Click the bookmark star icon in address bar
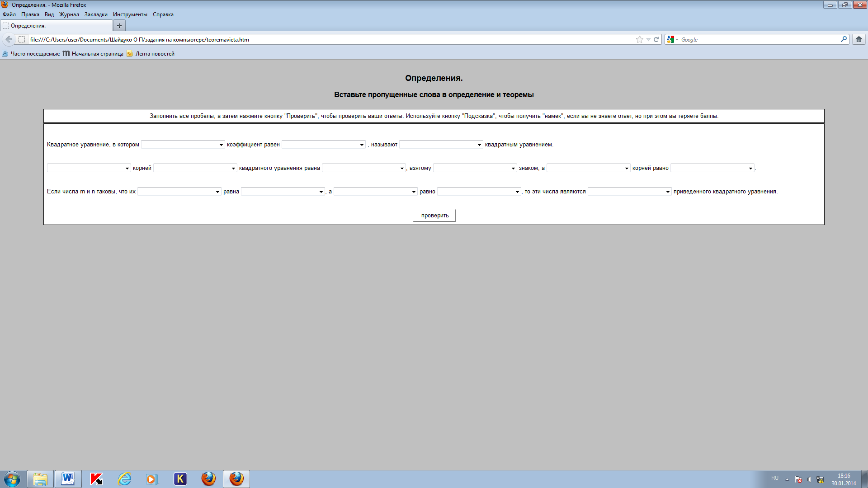Image resolution: width=868 pixels, height=488 pixels. 639,39
